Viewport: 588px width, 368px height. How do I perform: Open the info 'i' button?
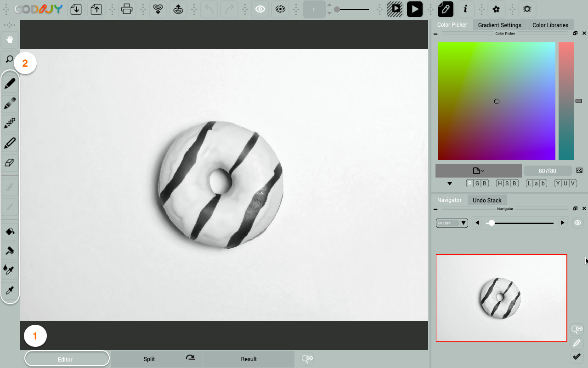point(465,9)
